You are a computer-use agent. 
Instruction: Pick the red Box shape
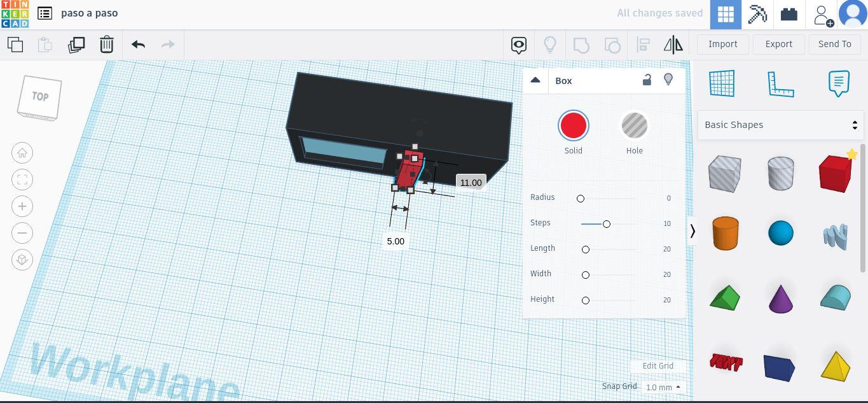coord(835,173)
